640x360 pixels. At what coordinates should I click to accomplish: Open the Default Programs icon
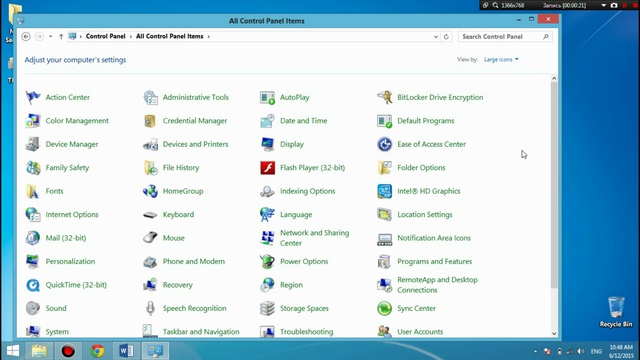tap(384, 121)
